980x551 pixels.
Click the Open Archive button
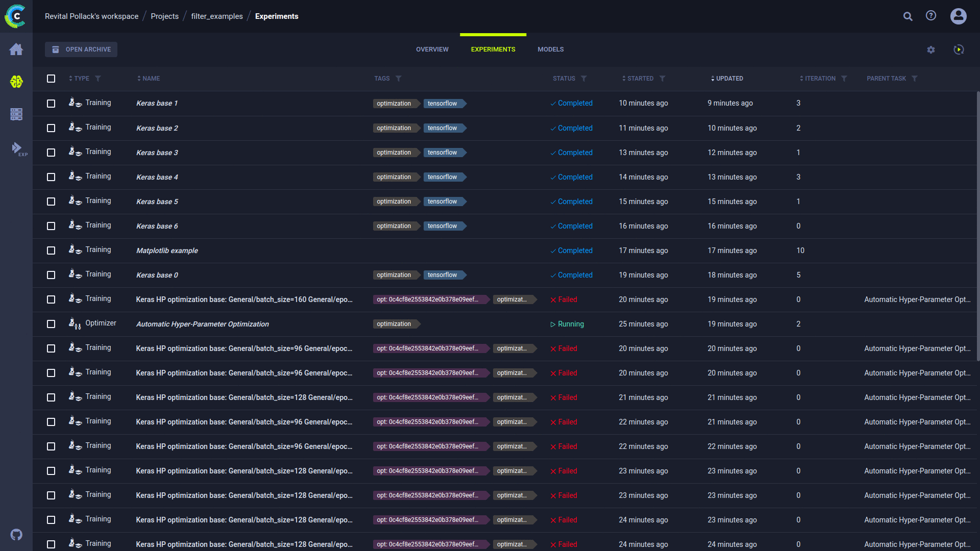(x=81, y=49)
